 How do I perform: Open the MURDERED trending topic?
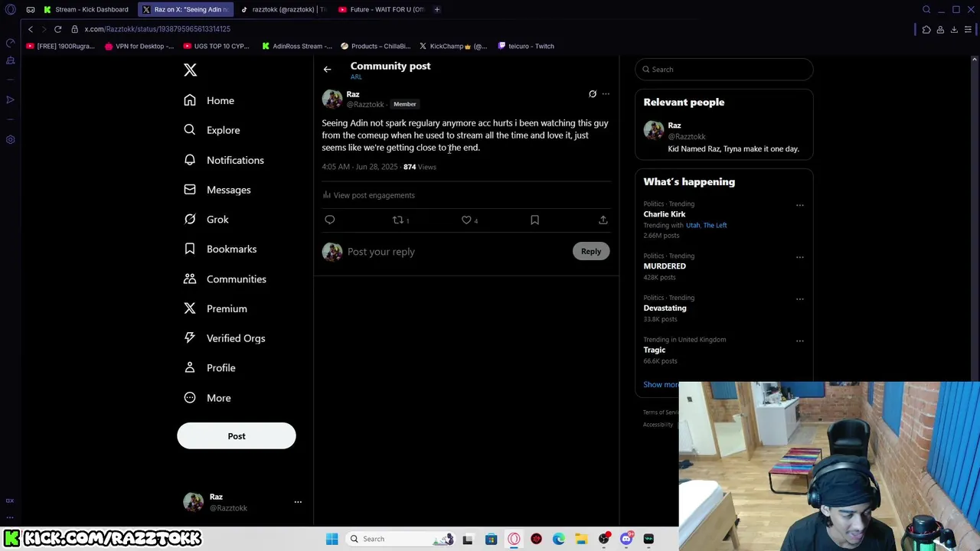665,266
